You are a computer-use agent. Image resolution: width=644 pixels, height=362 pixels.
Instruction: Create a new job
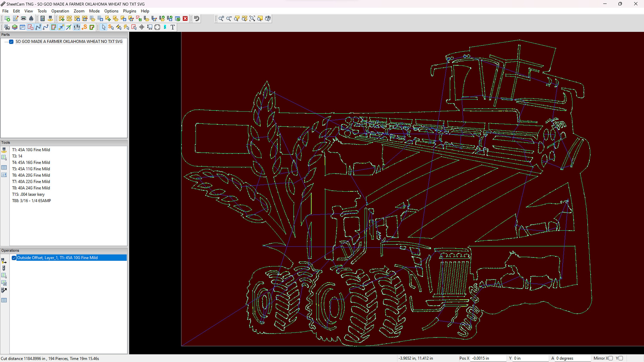click(x=7, y=18)
